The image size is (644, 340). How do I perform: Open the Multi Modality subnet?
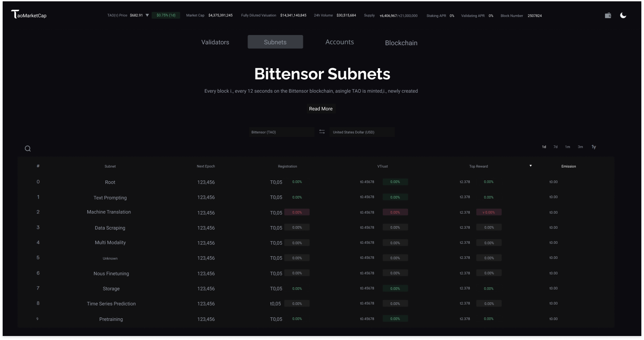click(110, 242)
